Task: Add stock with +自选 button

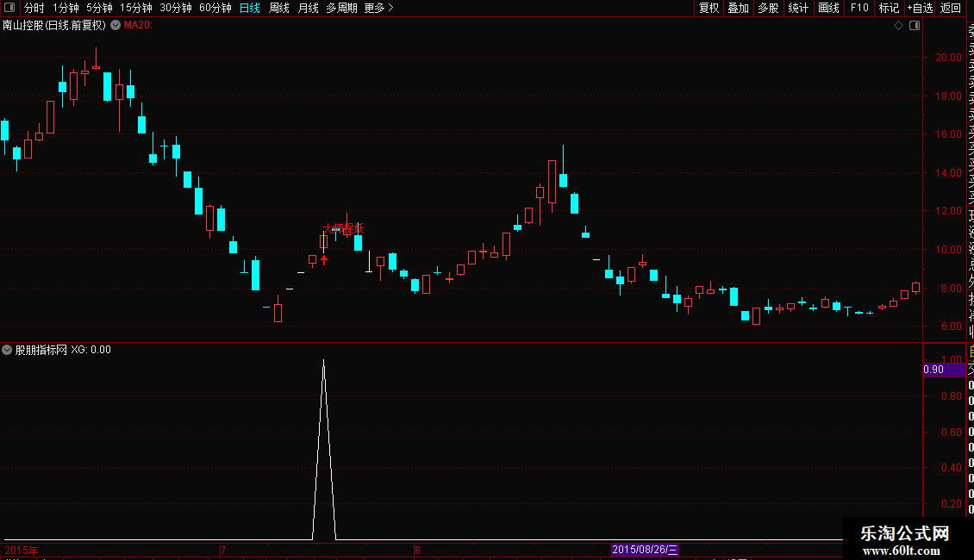Action: tap(920, 8)
